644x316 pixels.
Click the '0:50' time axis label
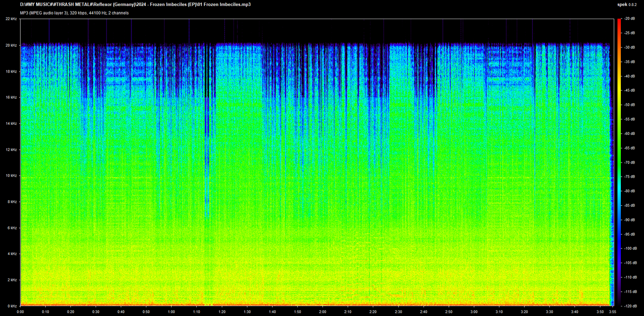[146, 311]
